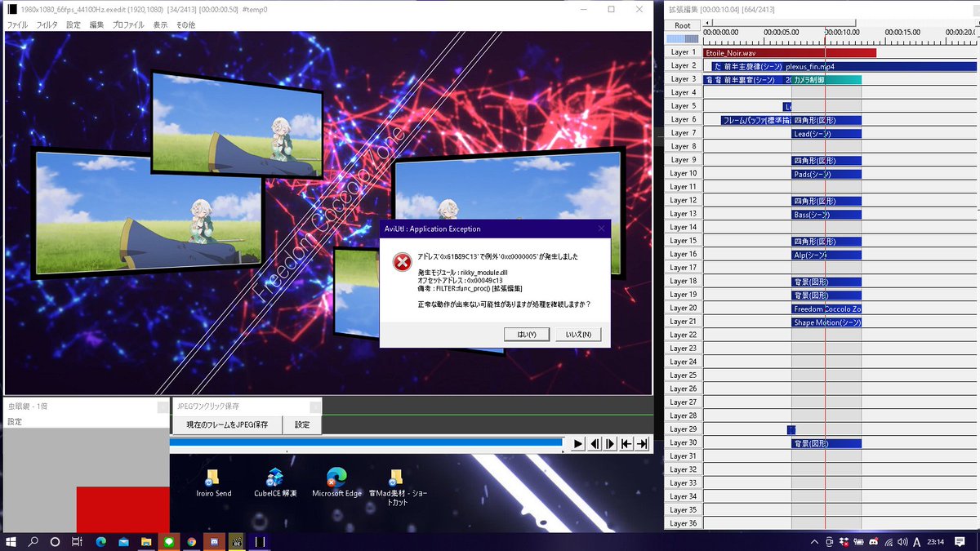Click the red error icon in the exception dialog
This screenshot has height=551, width=980.
pyautogui.click(x=401, y=262)
